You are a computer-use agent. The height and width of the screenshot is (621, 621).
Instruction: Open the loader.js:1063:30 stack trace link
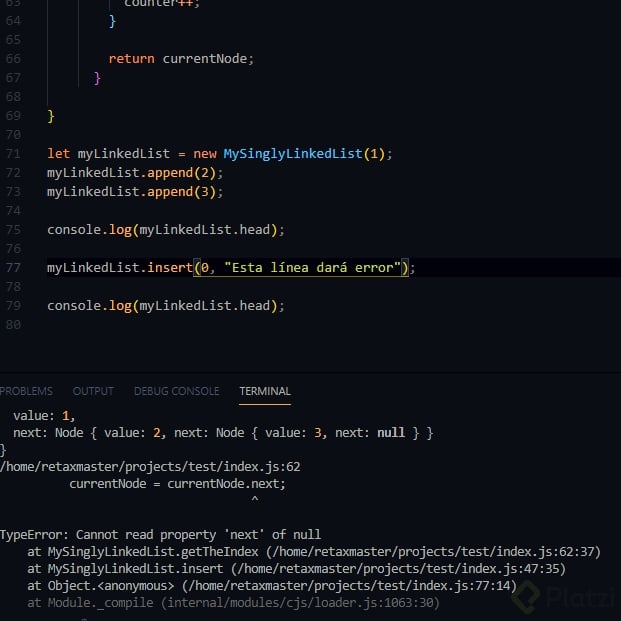pos(300,603)
